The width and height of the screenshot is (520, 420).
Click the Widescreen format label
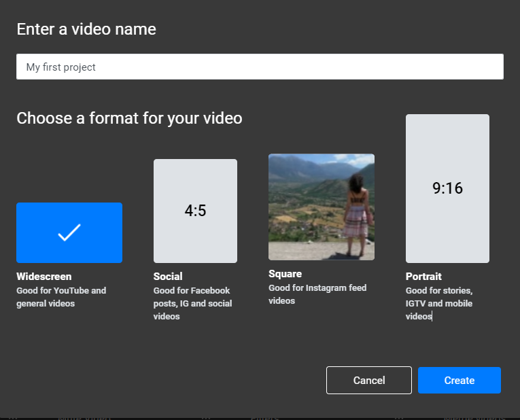coord(44,277)
